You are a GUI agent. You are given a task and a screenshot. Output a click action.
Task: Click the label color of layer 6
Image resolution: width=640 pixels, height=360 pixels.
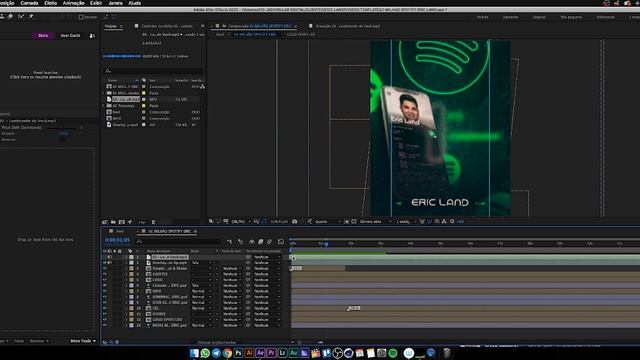coord(131,286)
